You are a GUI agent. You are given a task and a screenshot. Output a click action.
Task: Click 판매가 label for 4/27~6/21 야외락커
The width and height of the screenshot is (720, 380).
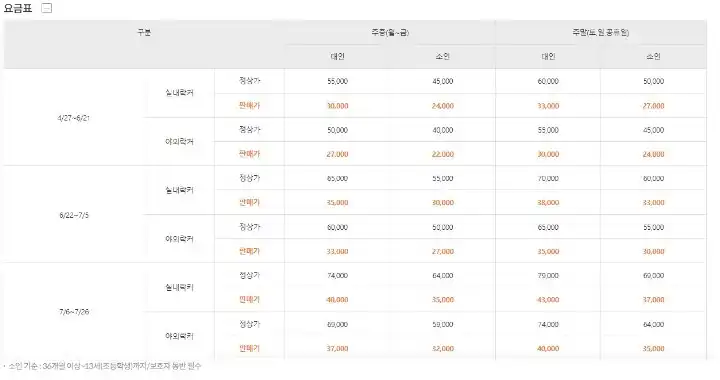click(249, 154)
